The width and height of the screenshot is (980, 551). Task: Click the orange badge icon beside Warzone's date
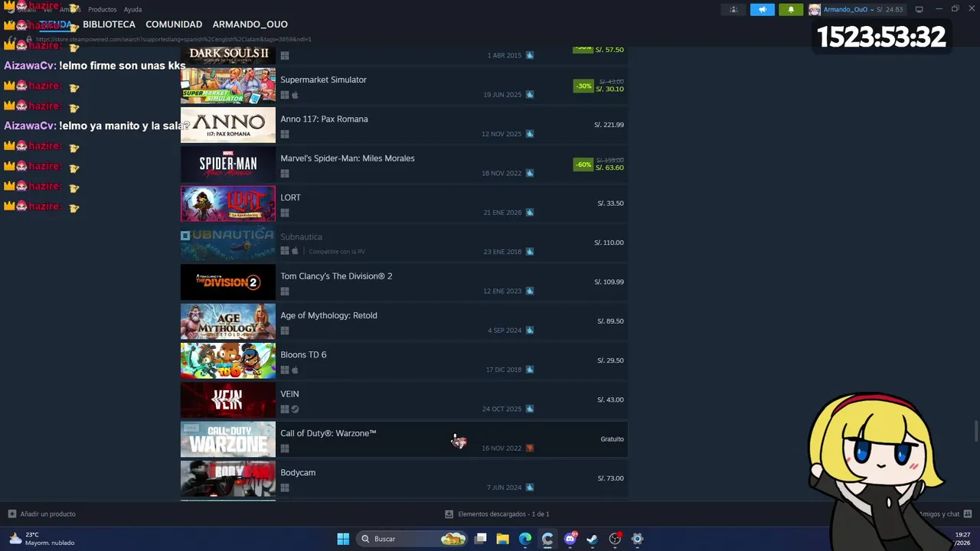[x=530, y=448]
